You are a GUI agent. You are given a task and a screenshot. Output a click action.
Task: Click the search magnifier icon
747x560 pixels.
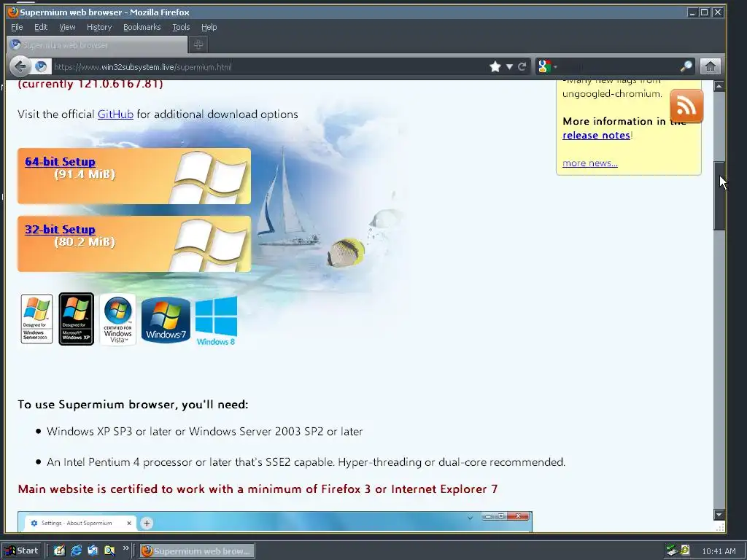[x=686, y=66]
